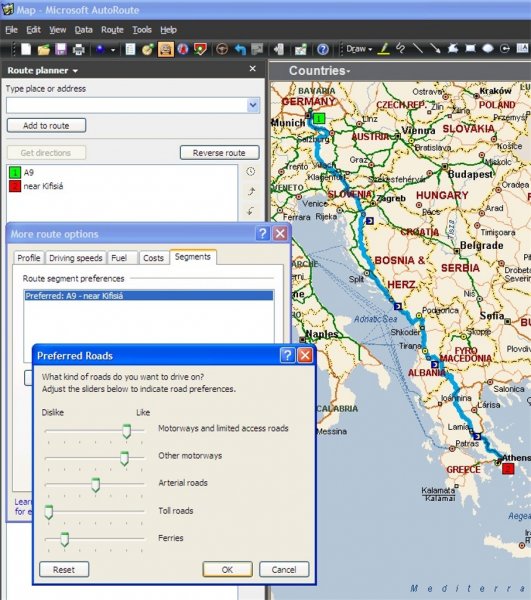531x600 pixels.
Task: Select the Oval drawing tool
Action: pos(488,48)
